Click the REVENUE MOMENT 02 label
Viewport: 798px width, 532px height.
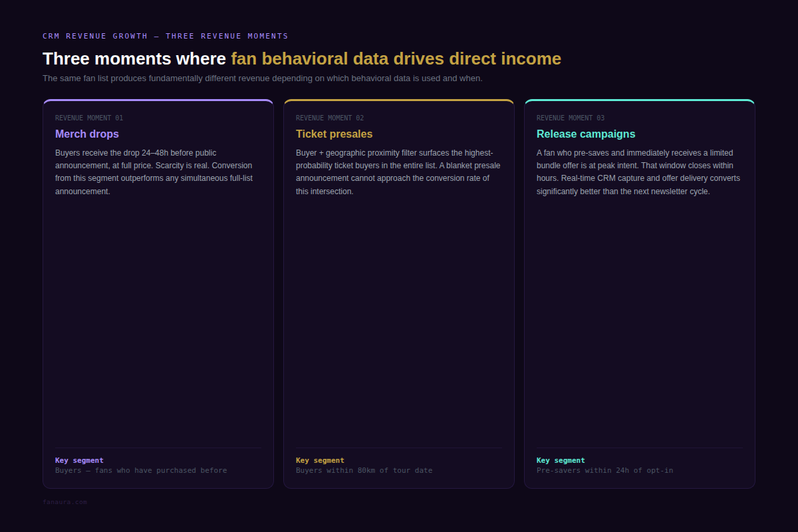(330, 118)
